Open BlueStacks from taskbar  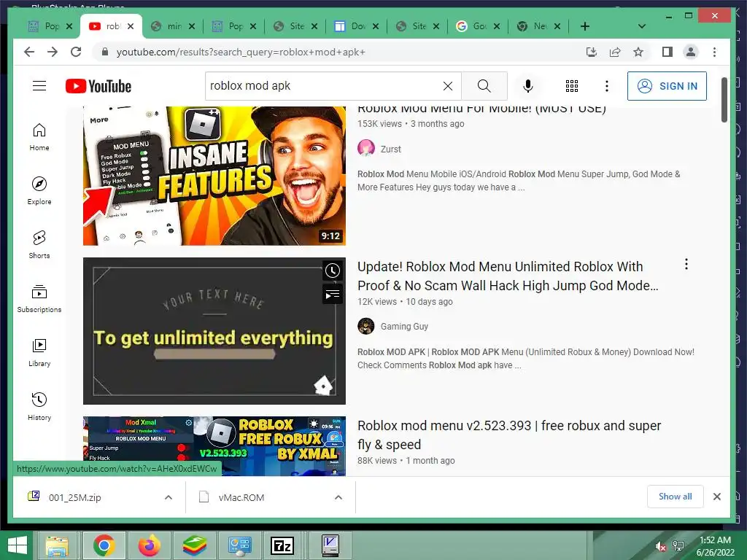click(195, 545)
